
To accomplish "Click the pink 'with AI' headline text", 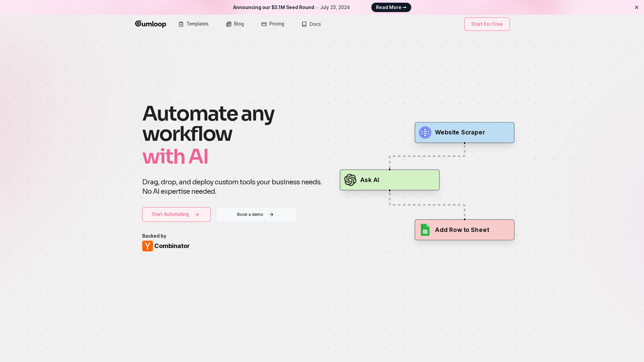I will [x=175, y=157].
